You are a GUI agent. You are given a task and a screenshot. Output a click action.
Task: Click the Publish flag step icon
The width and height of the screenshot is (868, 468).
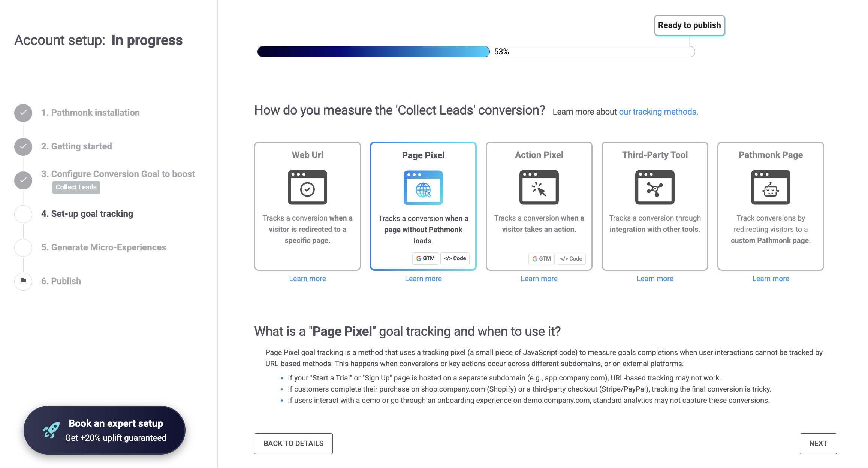[x=23, y=281]
